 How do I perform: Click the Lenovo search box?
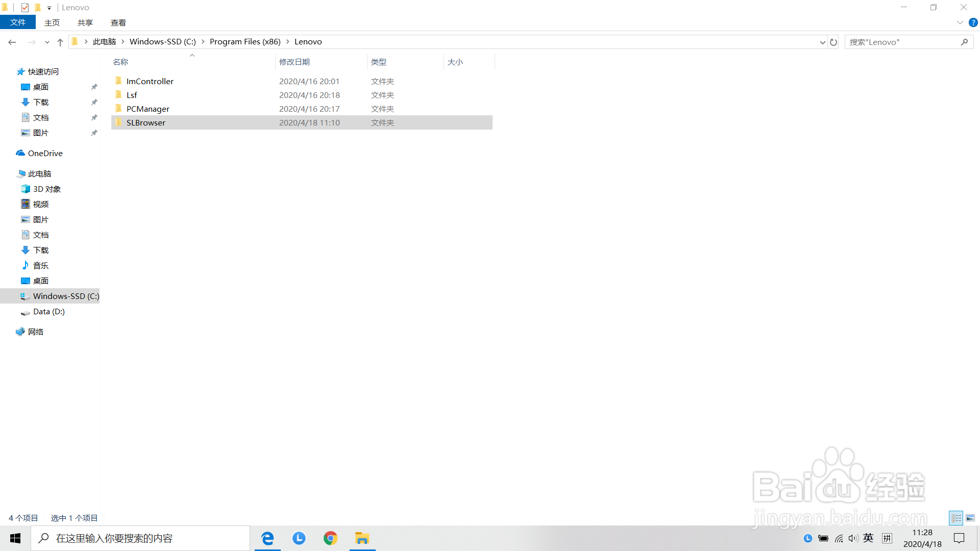903,42
